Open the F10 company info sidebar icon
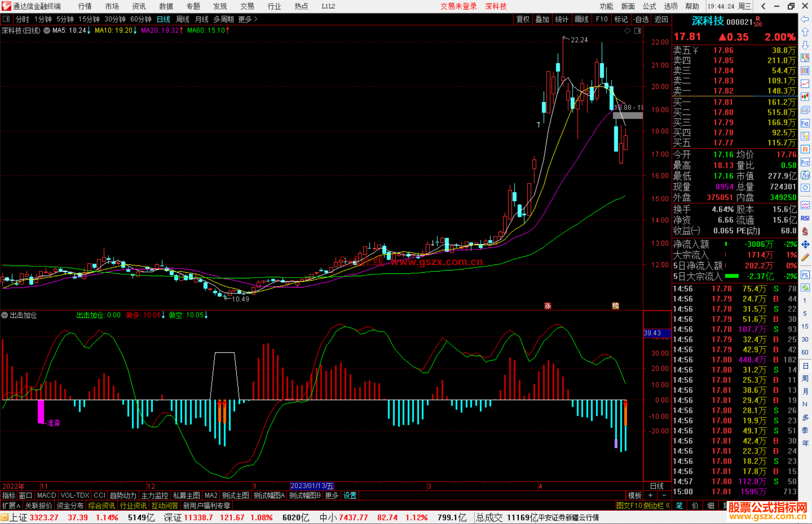The height and width of the screenshot is (524, 812). click(805, 124)
